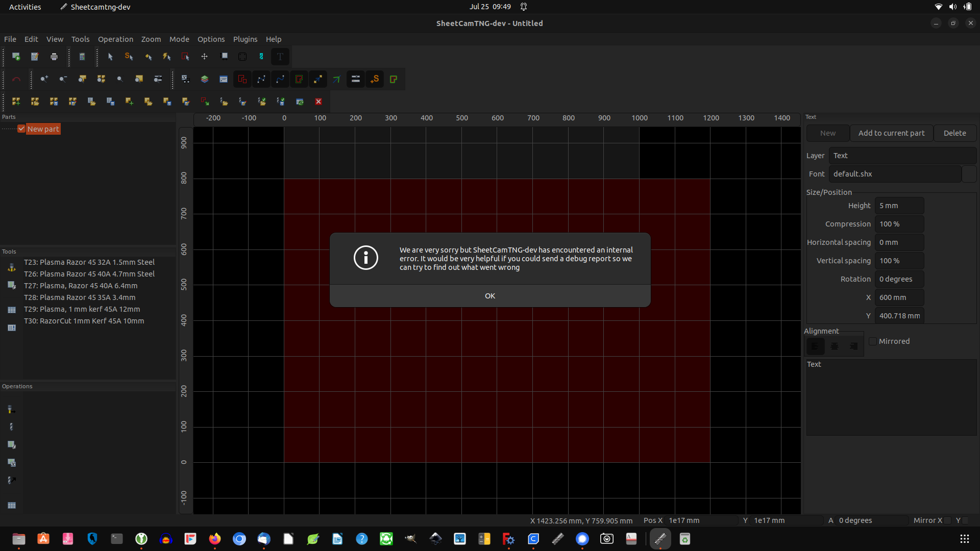Click the drill with arrow icon in Operations panel
980x551 pixels.
coord(12,480)
